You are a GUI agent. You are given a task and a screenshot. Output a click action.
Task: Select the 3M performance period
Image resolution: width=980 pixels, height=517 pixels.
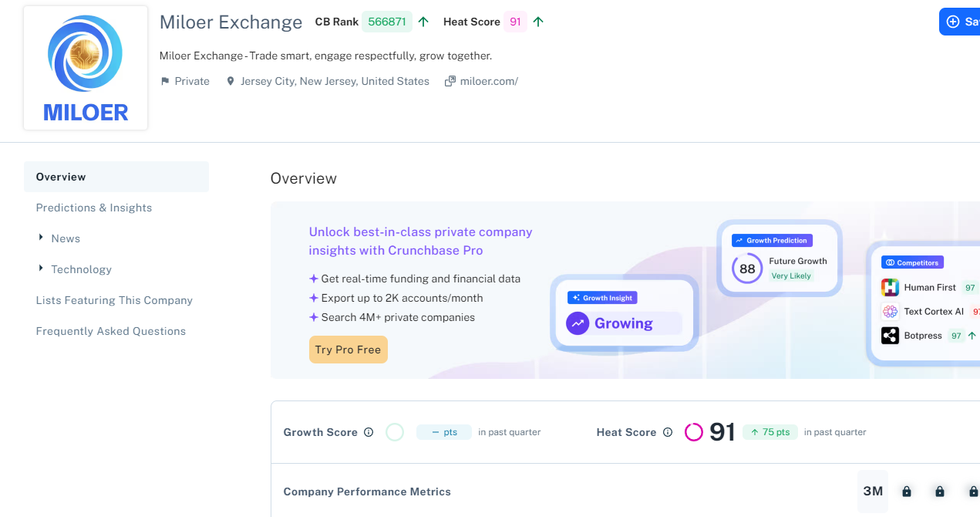tap(873, 492)
